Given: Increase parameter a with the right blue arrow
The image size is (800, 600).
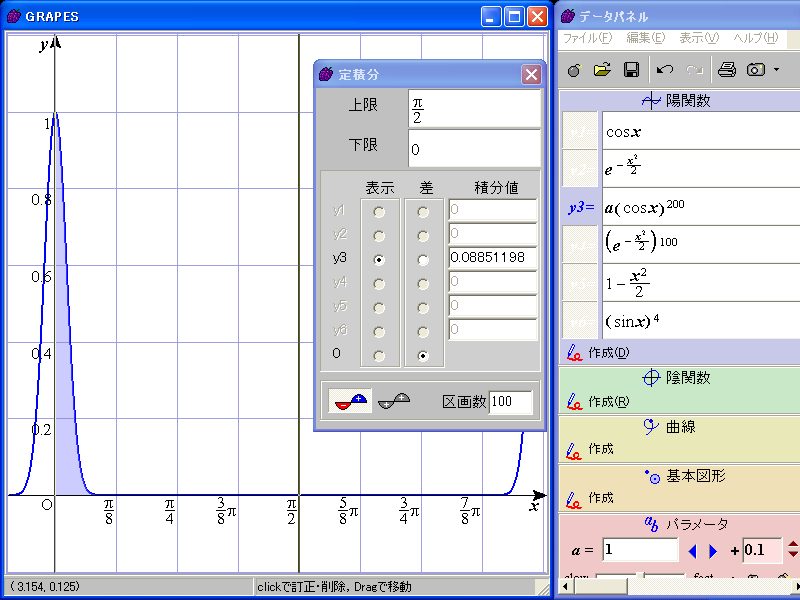Looking at the screenshot, I should coord(713,551).
